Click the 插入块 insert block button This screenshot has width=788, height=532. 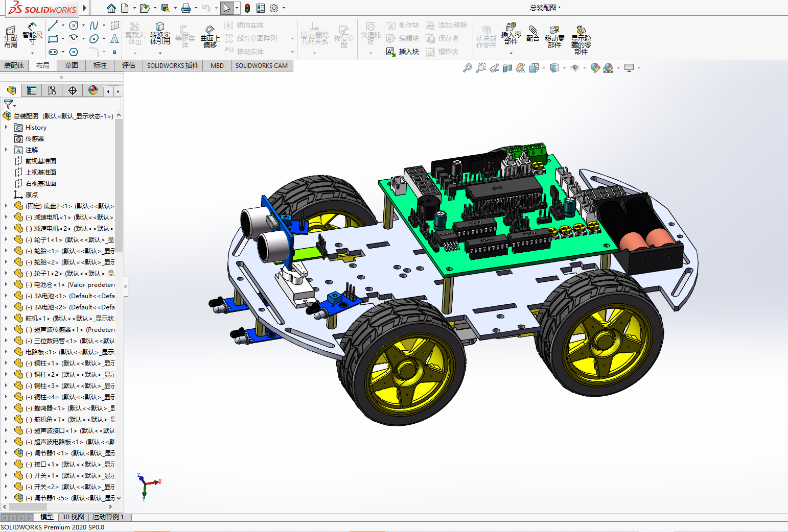[x=403, y=52]
